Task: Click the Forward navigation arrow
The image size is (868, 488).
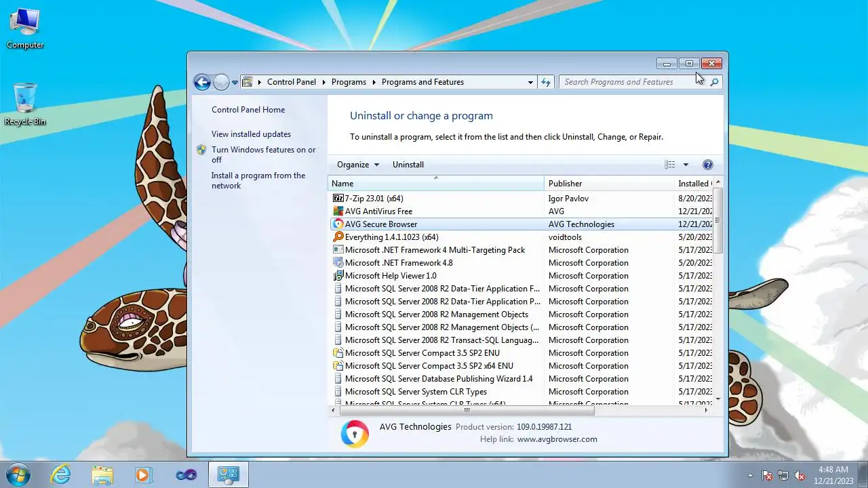Action: (221, 82)
